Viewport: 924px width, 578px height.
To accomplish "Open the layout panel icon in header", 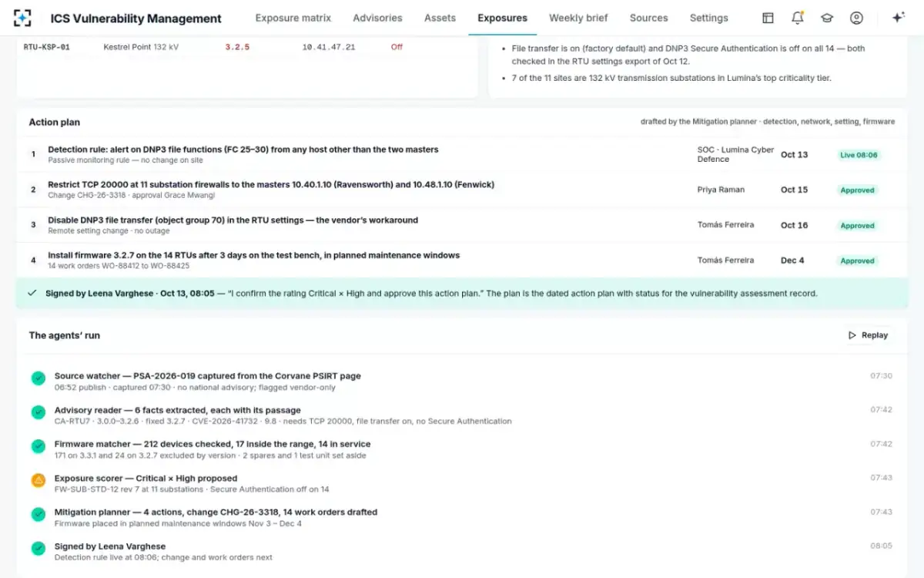I will pos(768,18).
